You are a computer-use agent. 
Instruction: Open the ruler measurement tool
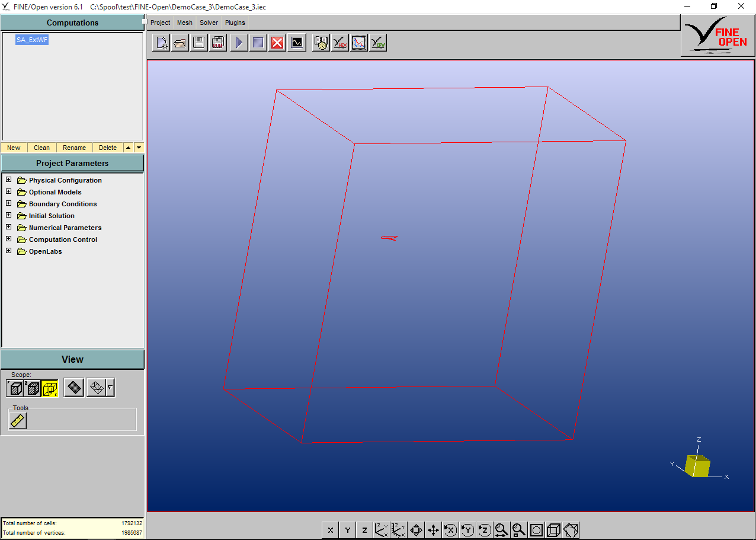point(18,421)
